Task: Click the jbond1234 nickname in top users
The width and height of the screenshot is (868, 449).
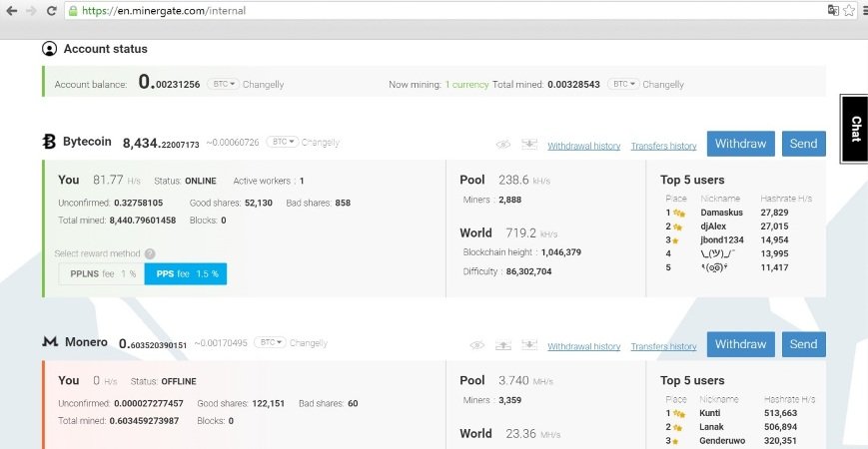Action: coord(722,240)
